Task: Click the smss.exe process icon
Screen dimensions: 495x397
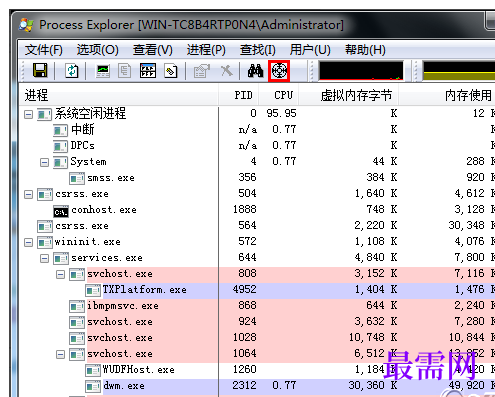Action: click(x=77, y=178)
